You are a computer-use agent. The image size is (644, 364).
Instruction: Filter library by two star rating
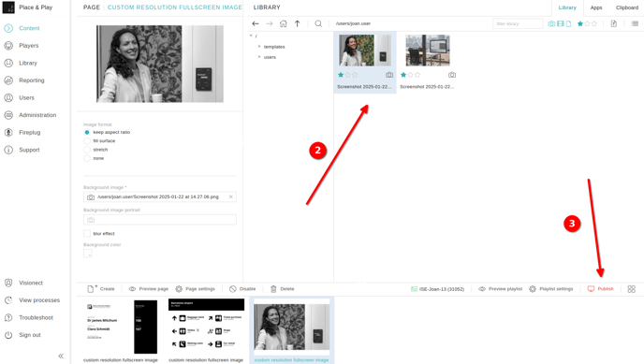pos(587,23)
